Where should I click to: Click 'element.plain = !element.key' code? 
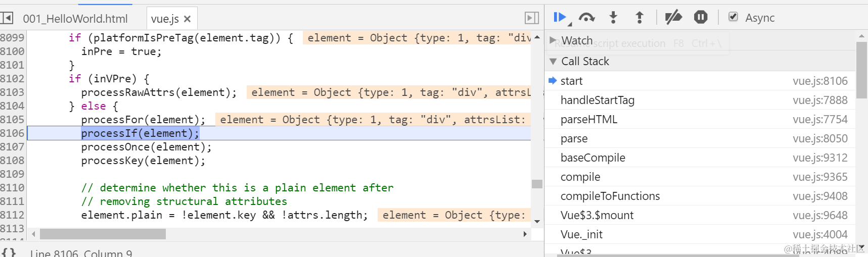point(168,215)
